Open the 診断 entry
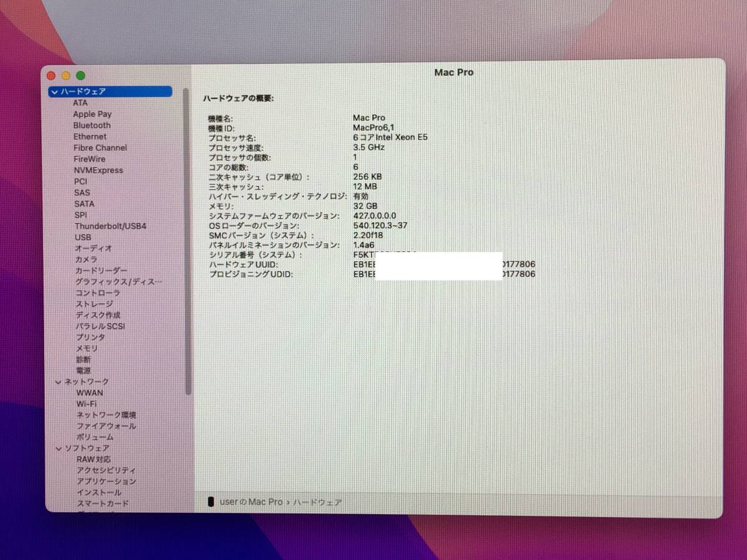Image resolution: width=747 pixels, height=560 pixels. pyautogui.click(x=83, y=360)
